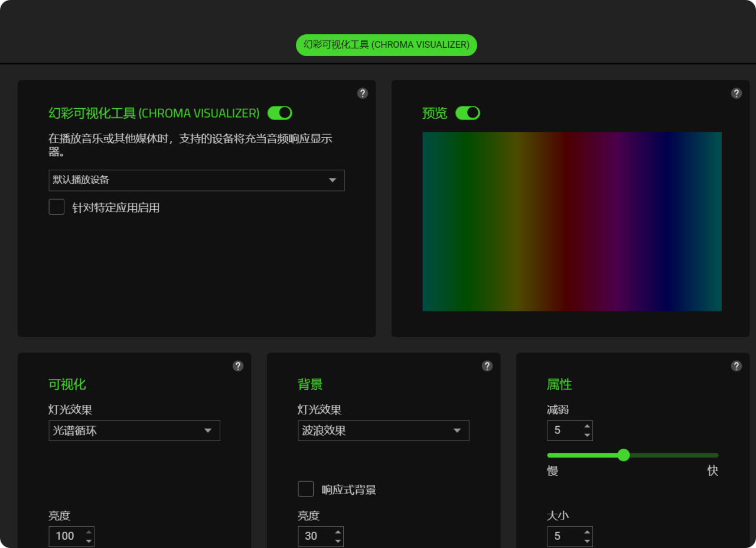Decrease the 减弱 value with down arrow

pos(587,435)
